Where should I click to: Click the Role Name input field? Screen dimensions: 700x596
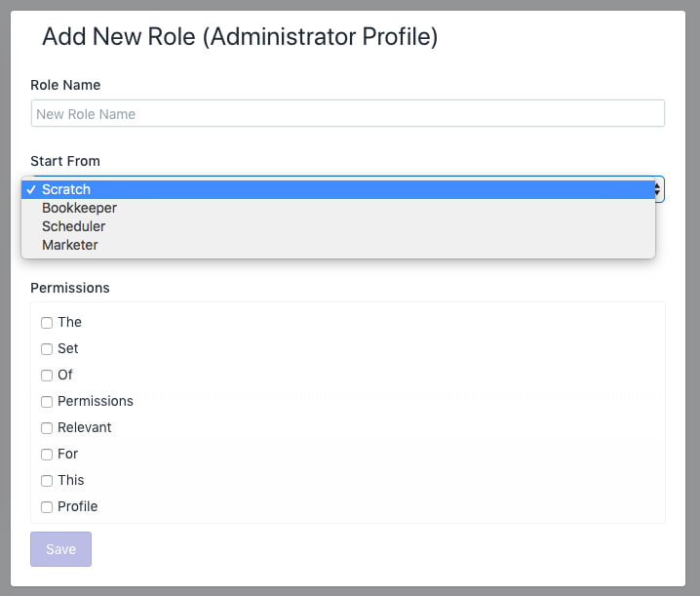click(x=348, y=113)
